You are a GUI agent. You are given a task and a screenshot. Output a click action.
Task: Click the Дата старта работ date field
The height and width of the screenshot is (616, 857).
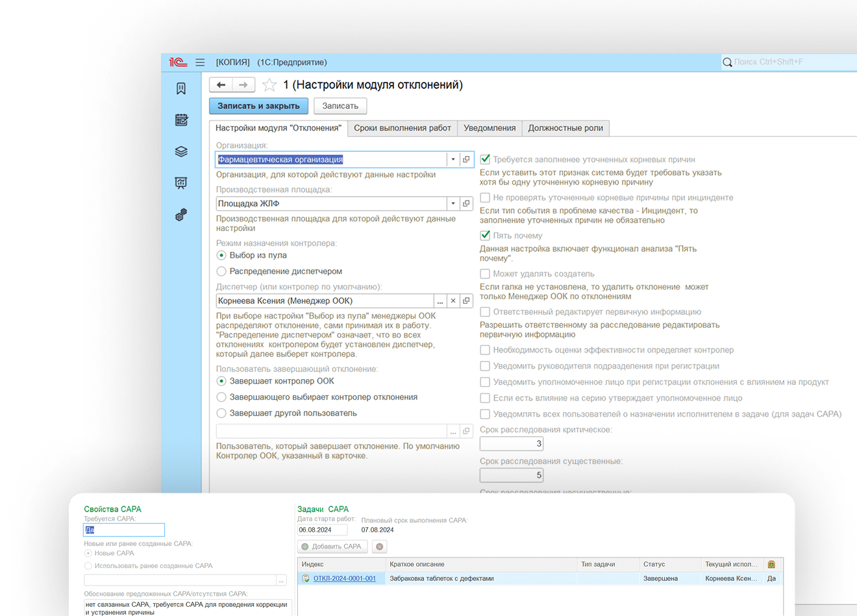(x=322, y=530)
